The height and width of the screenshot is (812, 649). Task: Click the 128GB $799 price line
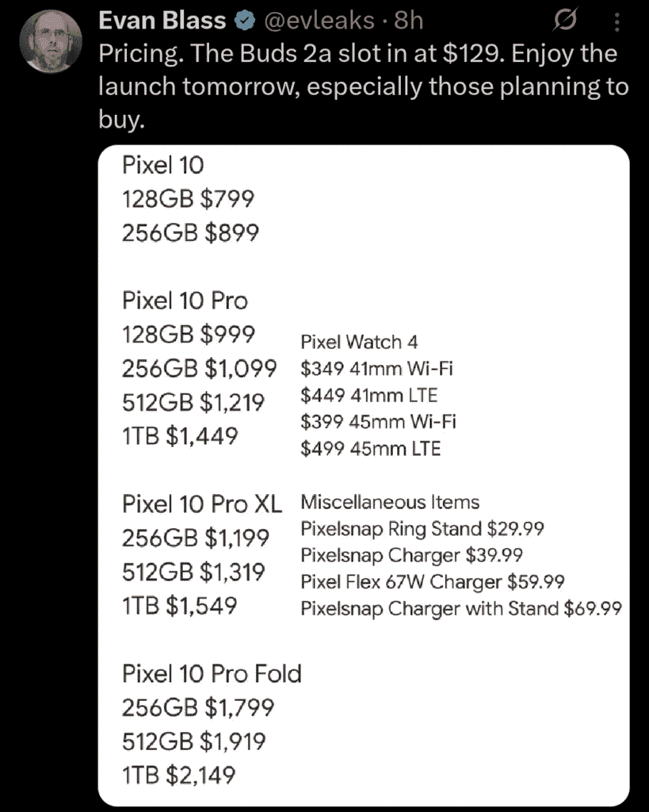[x=189, y=199]
